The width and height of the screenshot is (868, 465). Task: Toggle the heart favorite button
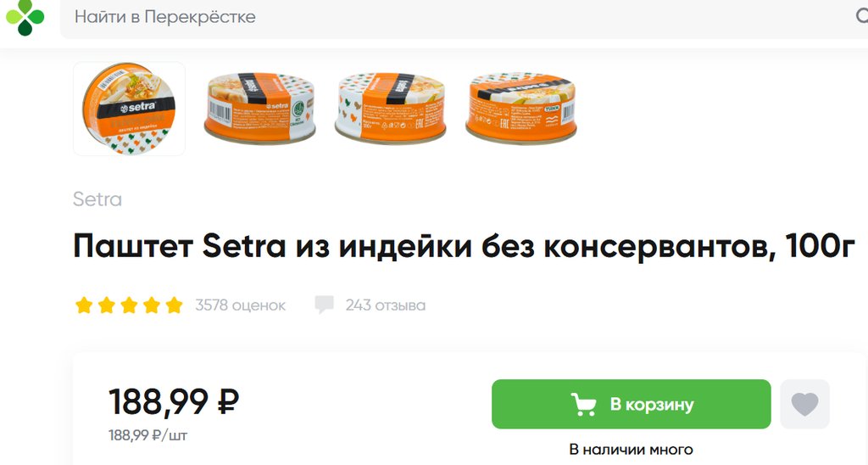point(805,404)
